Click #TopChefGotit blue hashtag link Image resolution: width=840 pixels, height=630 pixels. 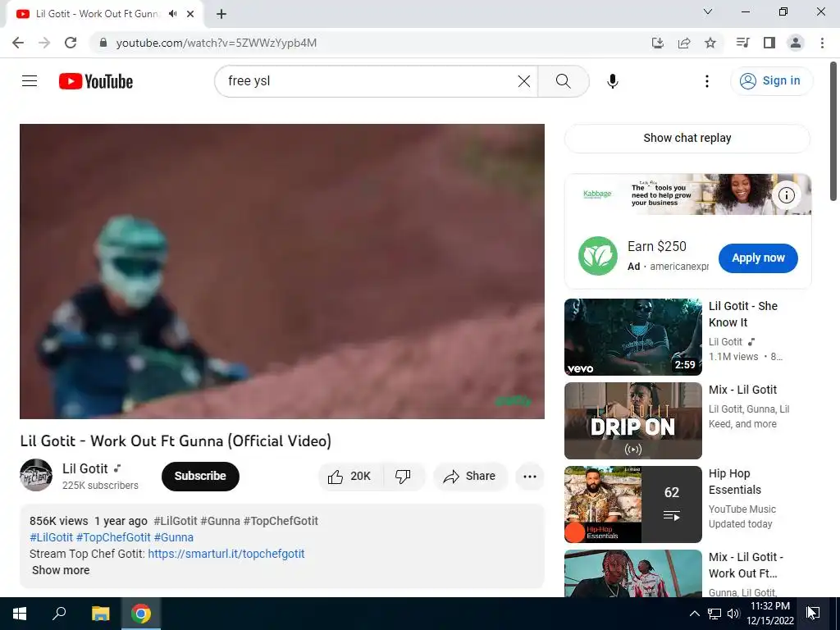click(x=113, y=537)
